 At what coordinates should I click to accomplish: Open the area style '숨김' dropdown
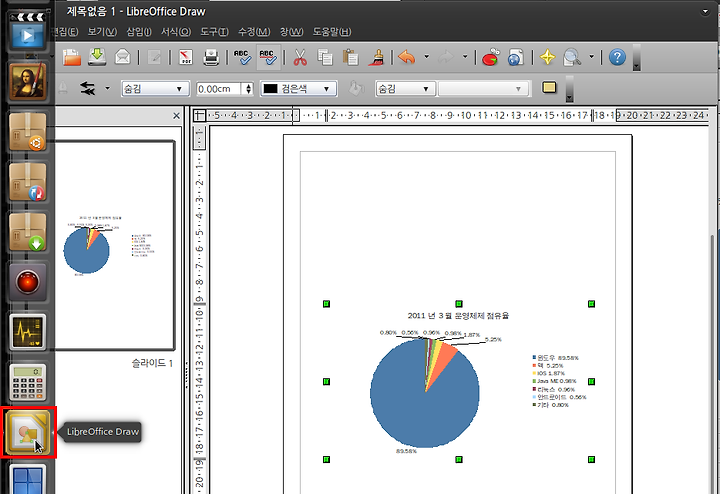pos(405,89)
